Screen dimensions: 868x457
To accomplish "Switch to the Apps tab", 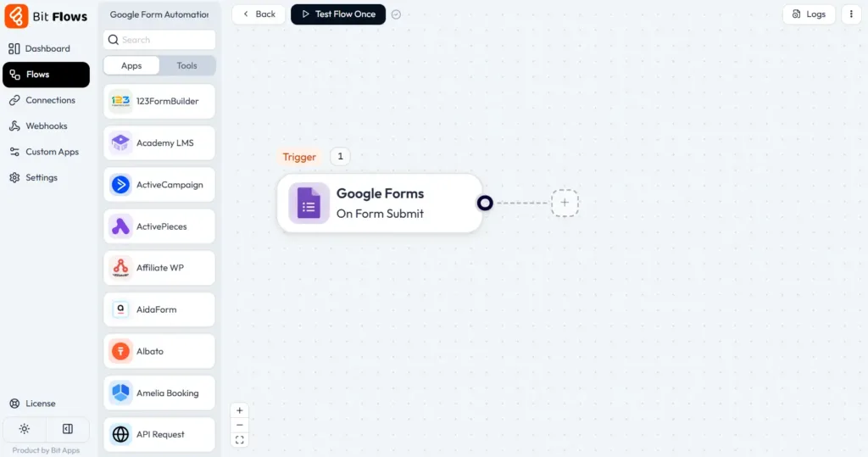I will tap(131, 65).
